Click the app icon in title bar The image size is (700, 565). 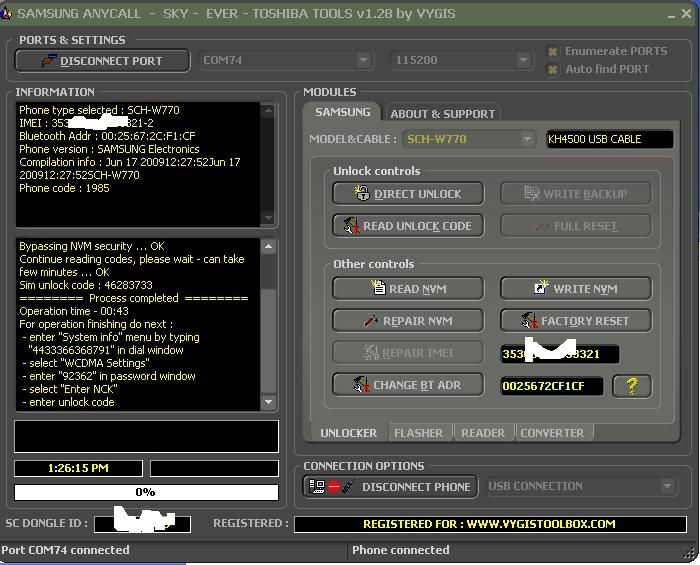(x=6, y=13)
